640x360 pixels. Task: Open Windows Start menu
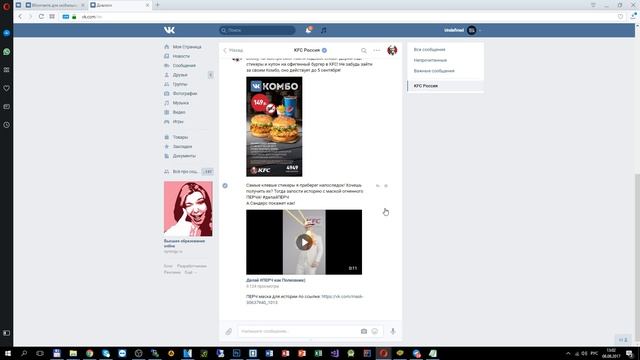click(x=8, y=353)
